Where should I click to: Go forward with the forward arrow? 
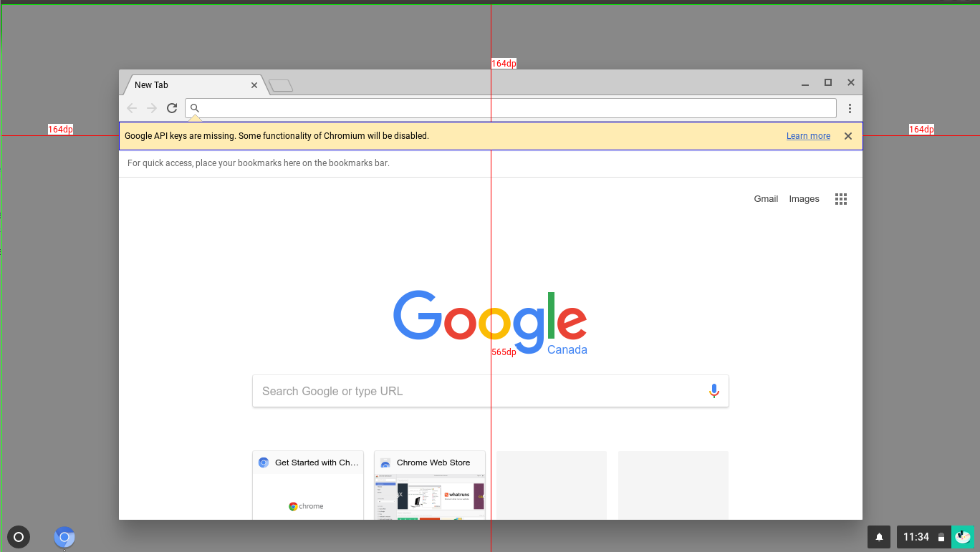coord(152,108)
